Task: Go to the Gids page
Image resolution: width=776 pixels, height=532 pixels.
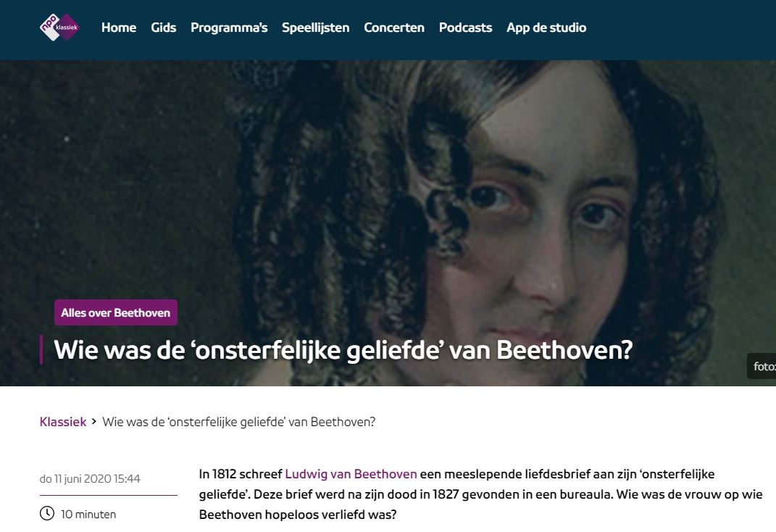Action: point(163,28)
